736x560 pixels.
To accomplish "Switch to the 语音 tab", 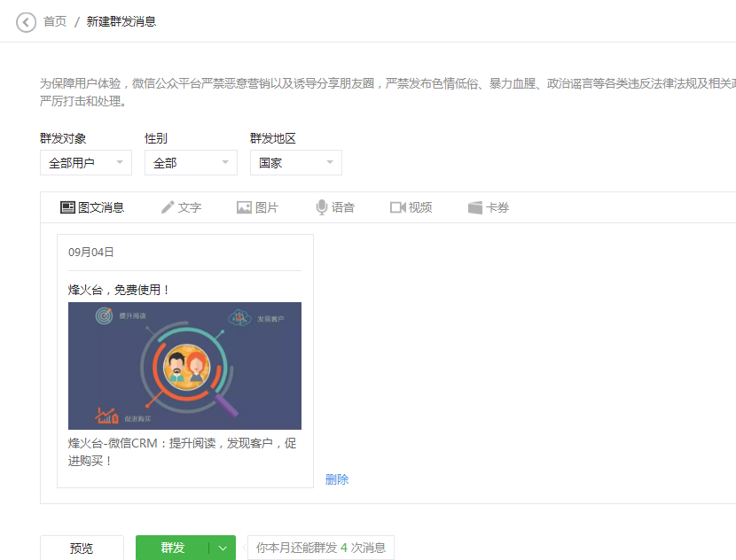I will tap(335, 207).
